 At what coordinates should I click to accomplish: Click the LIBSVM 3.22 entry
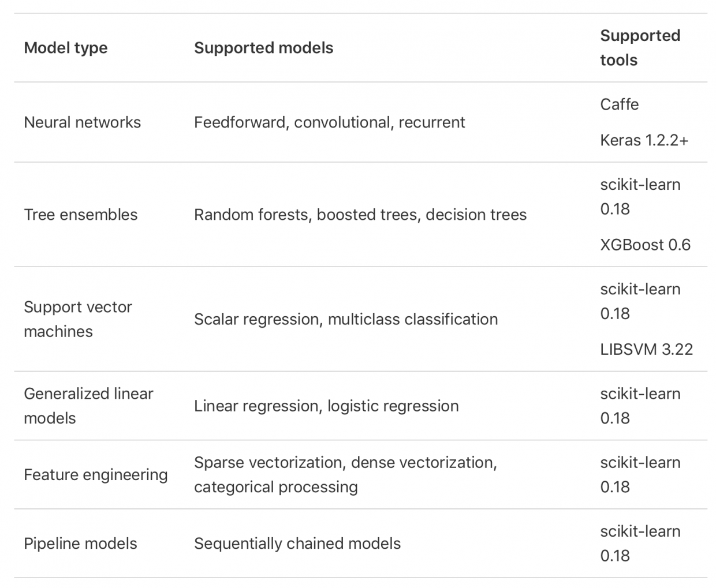click(x=646, y=349)
